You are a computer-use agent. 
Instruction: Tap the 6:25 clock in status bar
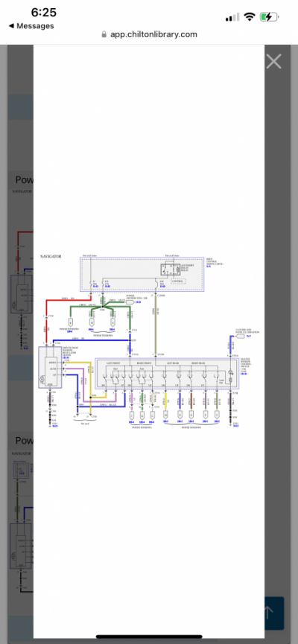43,13
